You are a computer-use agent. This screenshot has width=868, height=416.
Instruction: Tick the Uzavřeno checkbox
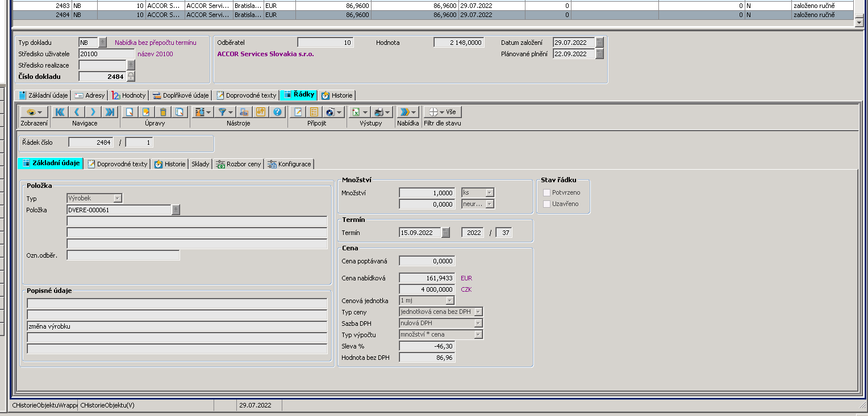tap(547, 204)
